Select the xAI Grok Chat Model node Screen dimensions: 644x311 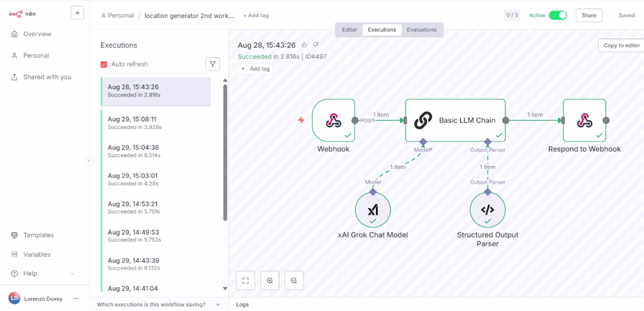coord(373,210)
